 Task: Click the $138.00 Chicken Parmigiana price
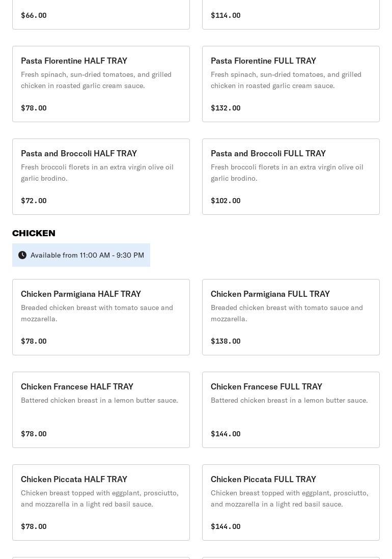point(226,341)
